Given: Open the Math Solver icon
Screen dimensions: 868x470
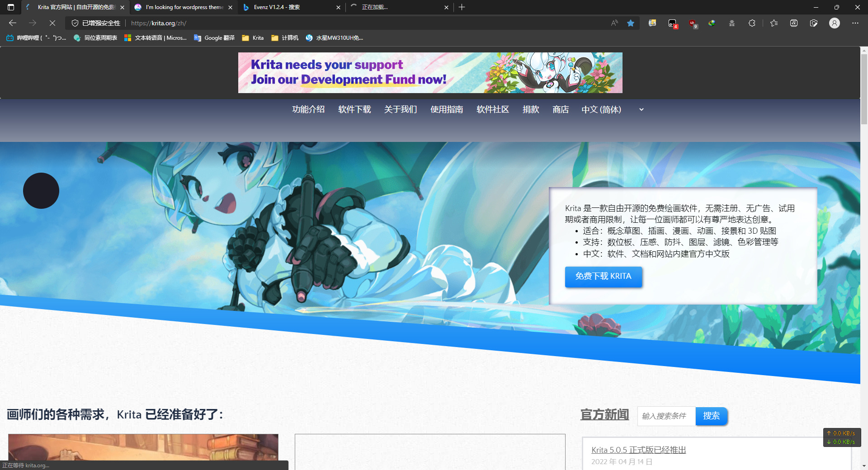Looking at the screenshot, I should (794, 23).
